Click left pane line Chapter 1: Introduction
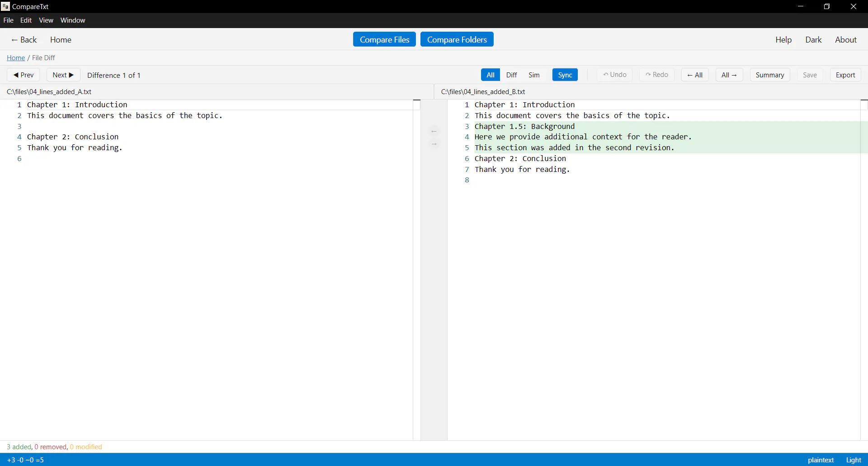868x466 pixels. 77,105
